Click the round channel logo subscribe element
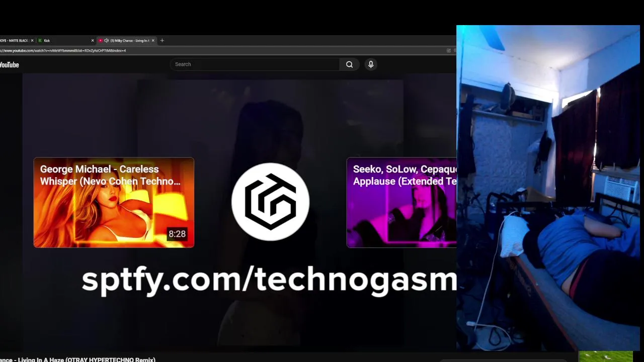644x362 pixels. point(271,202)
